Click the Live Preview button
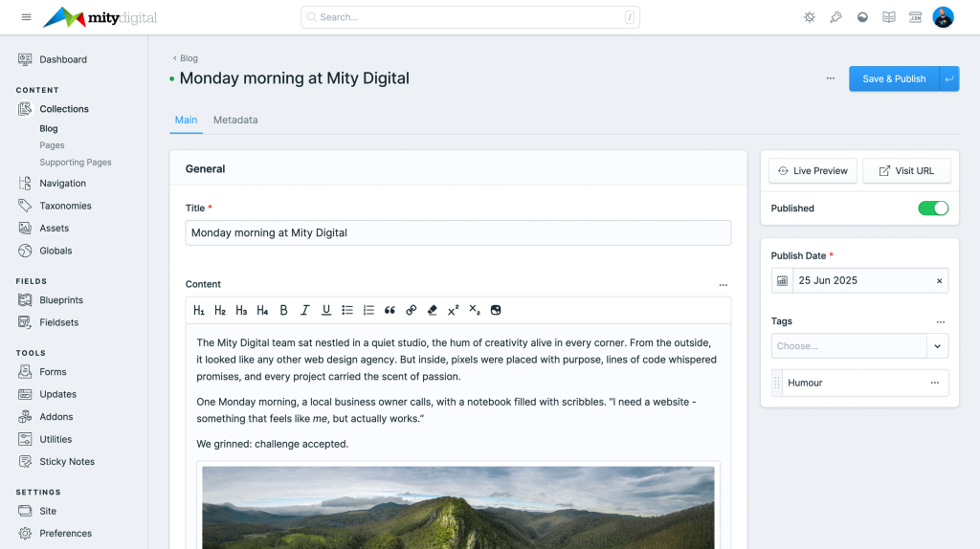980x549 pixels. pos(813,170)
